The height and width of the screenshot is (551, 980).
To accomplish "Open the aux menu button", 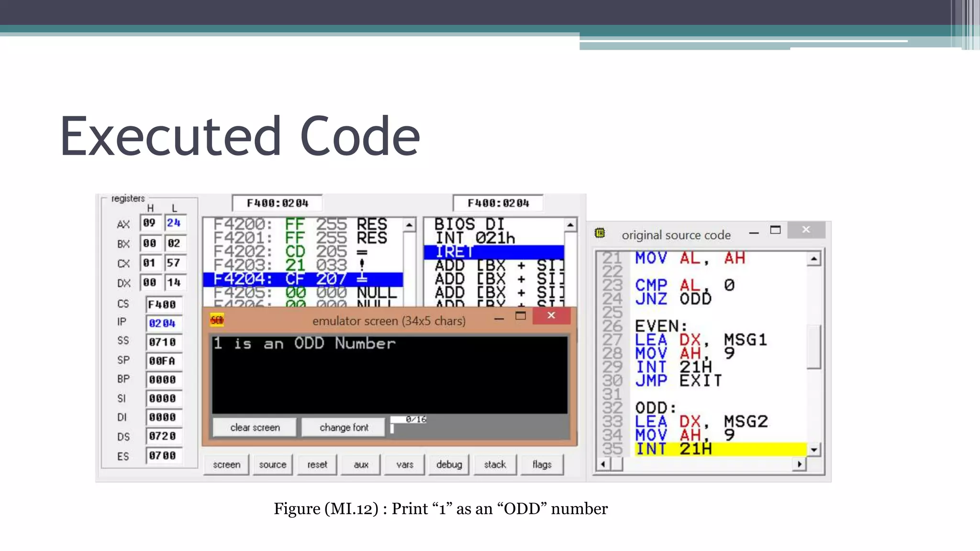I will click(361, 464).
